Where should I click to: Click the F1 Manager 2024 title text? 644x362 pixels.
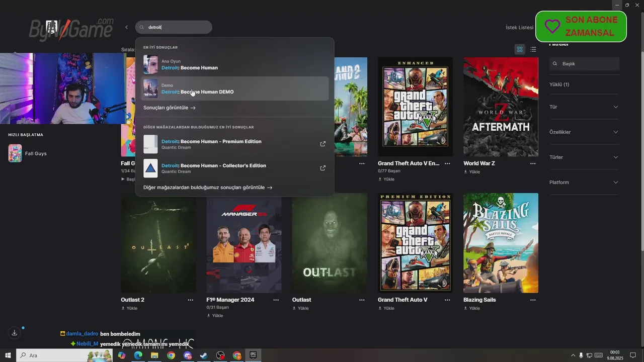(230, 300)
